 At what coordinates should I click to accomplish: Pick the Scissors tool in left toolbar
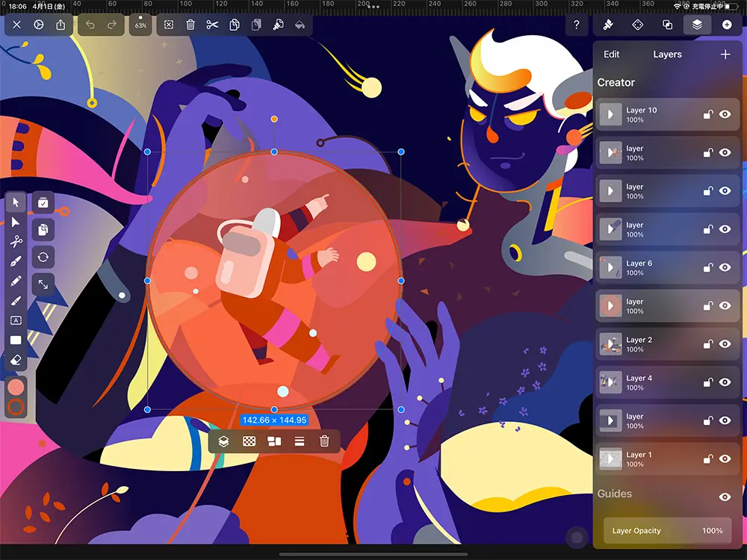coord(16,241)
